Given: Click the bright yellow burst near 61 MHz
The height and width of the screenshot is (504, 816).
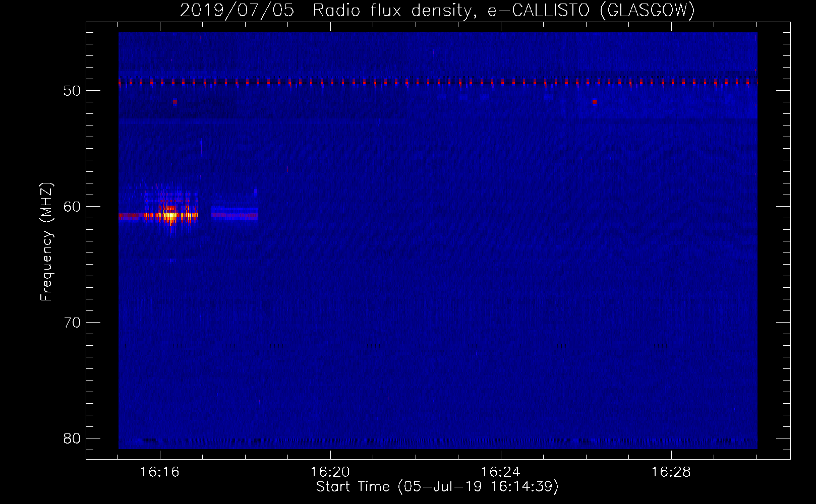Looking at the screenshot, I should point(170,215).
